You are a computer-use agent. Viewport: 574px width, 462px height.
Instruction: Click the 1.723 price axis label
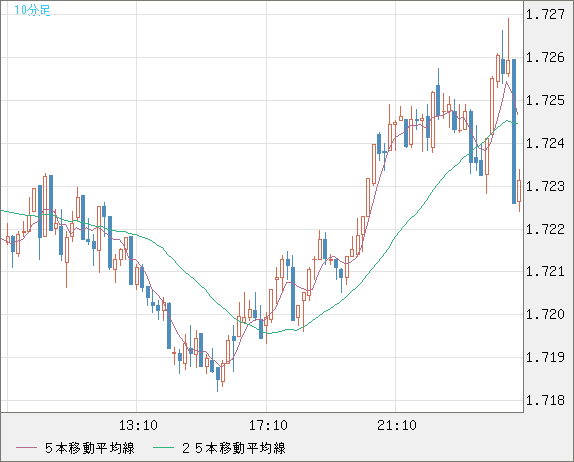point(545,186)
